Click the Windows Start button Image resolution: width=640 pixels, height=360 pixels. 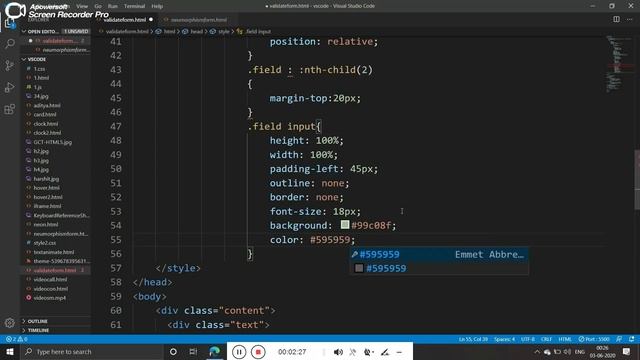(x=10, y=352)
